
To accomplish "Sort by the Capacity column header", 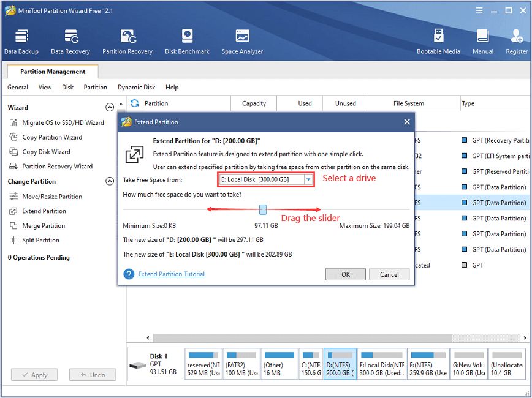I will [x=254, y=103].
